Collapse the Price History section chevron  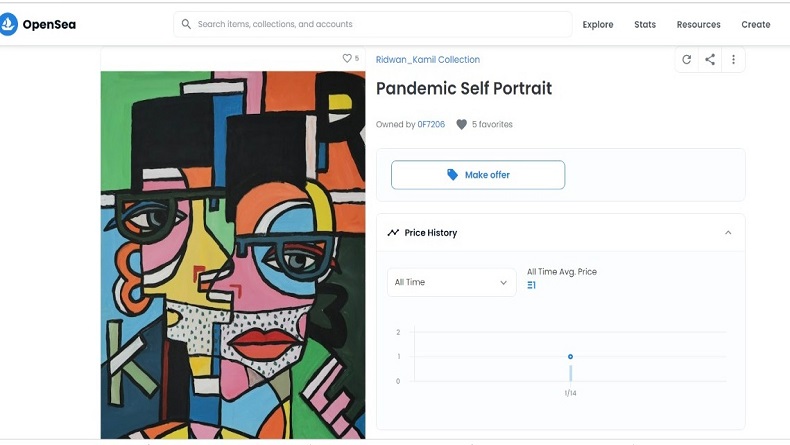point(728,233)
